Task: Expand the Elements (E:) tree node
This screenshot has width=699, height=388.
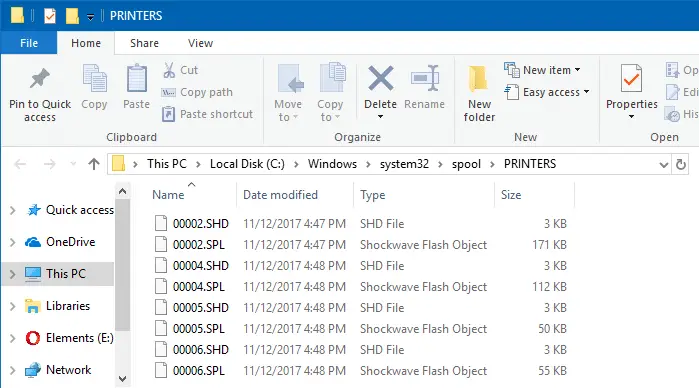Action: 12,338
